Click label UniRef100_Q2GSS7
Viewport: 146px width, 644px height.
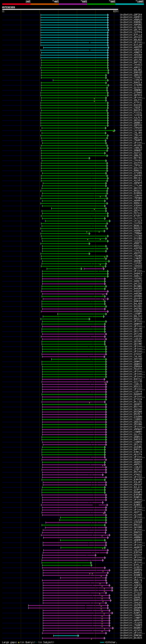tap(131, 555)
